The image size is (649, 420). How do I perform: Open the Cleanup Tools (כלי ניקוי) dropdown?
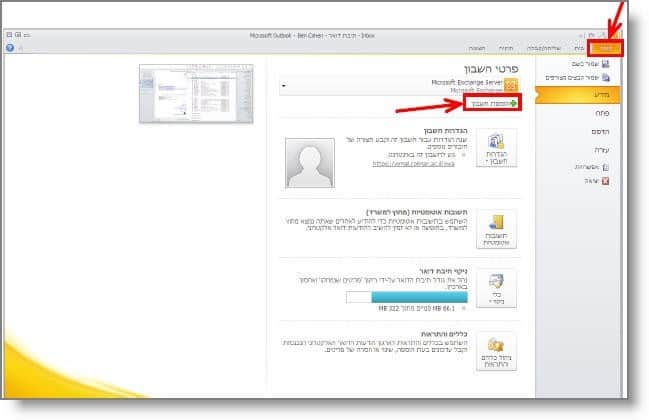coord(496,288)
